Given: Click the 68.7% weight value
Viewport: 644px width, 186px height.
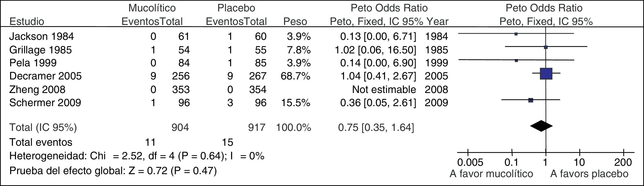Looking at the screenshot, I should click(x=296, y=76).
